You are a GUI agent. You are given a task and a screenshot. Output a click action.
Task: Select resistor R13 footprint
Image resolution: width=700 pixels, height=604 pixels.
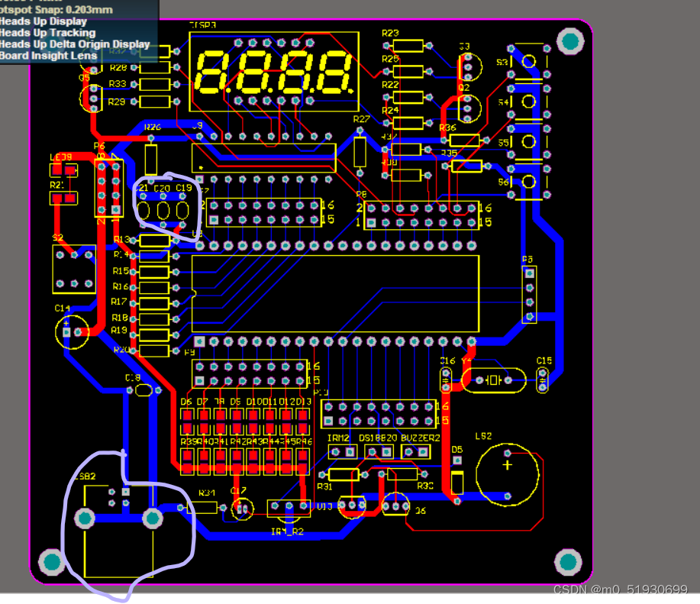(x=154, y=241)
